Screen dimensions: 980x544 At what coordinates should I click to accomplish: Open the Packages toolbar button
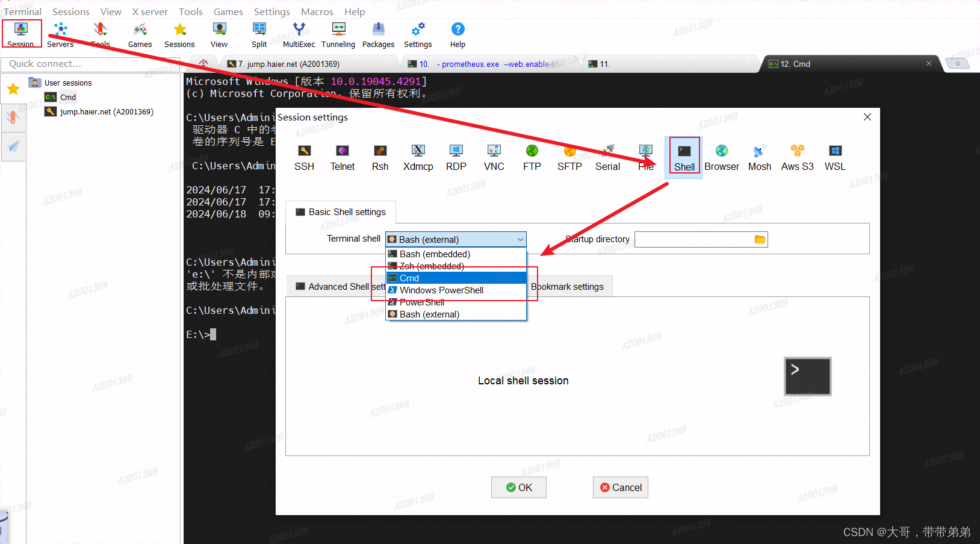(378, 35)
